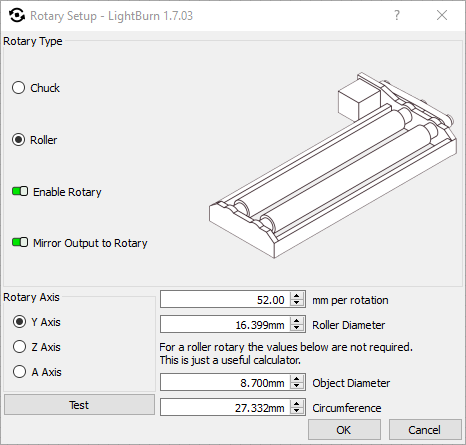Increase mm per rotation with up arrow

click(x=297, y=296)
